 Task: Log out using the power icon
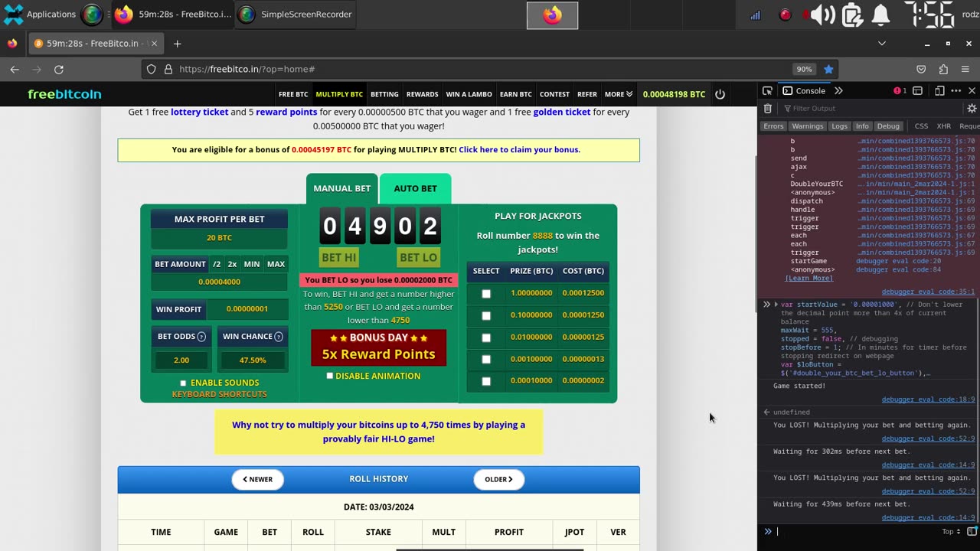point(720,94)
